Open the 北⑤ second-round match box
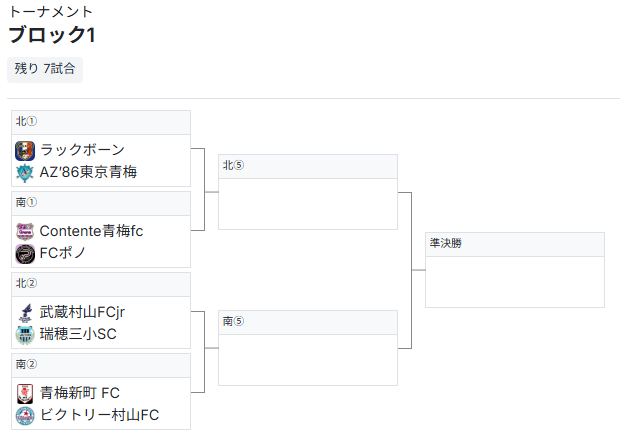 [308, 192]
